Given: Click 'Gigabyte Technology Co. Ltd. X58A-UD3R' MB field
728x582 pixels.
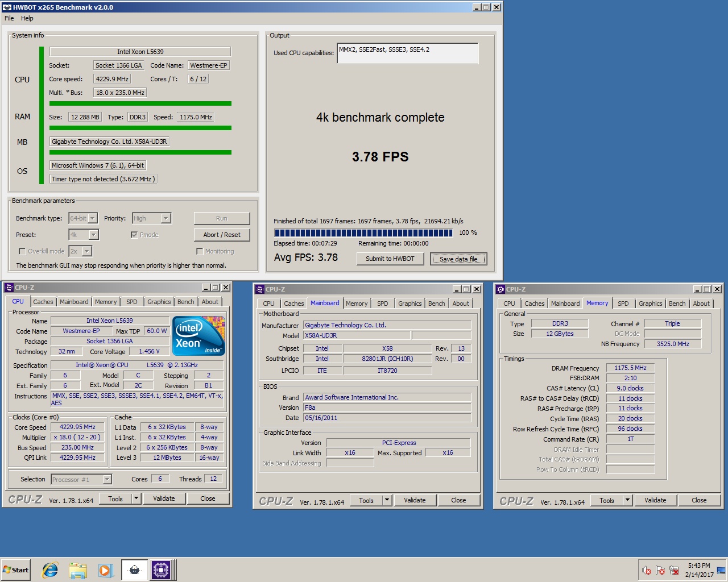Looking at the screenshot, I should (x=109, y=142).
